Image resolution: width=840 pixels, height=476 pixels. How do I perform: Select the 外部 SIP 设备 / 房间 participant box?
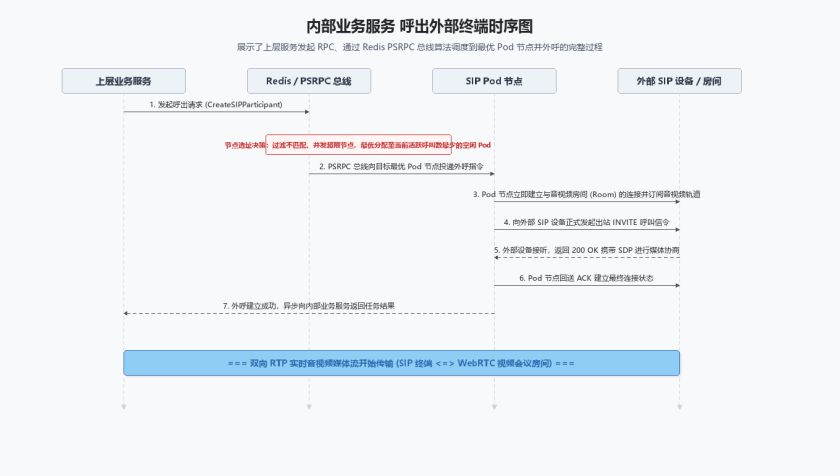[679, 81]
